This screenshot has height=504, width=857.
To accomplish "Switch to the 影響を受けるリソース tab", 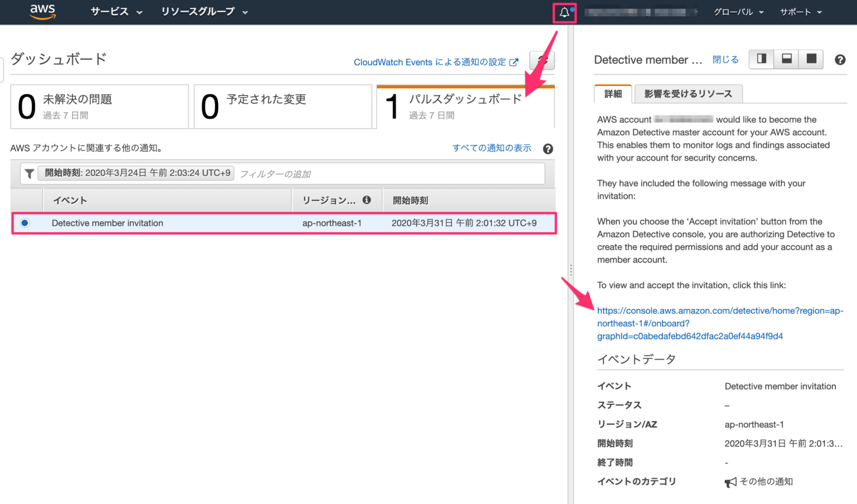I will (688, 94).
